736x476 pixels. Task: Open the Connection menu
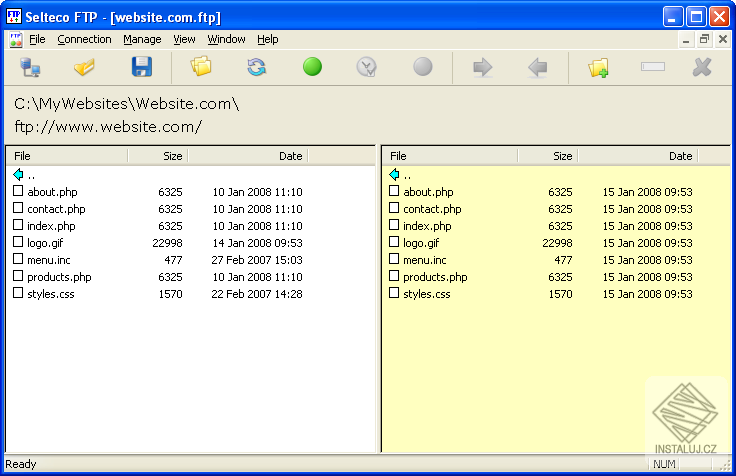pos(84,39)
